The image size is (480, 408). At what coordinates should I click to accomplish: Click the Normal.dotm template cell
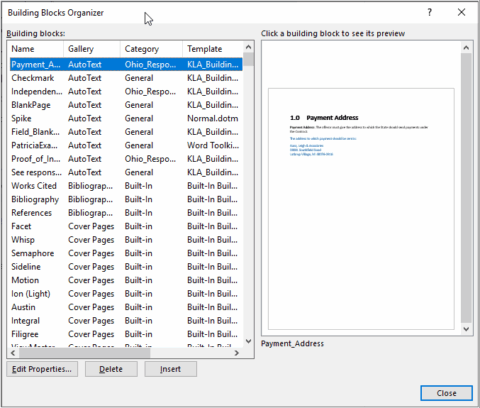coord(213,118)
